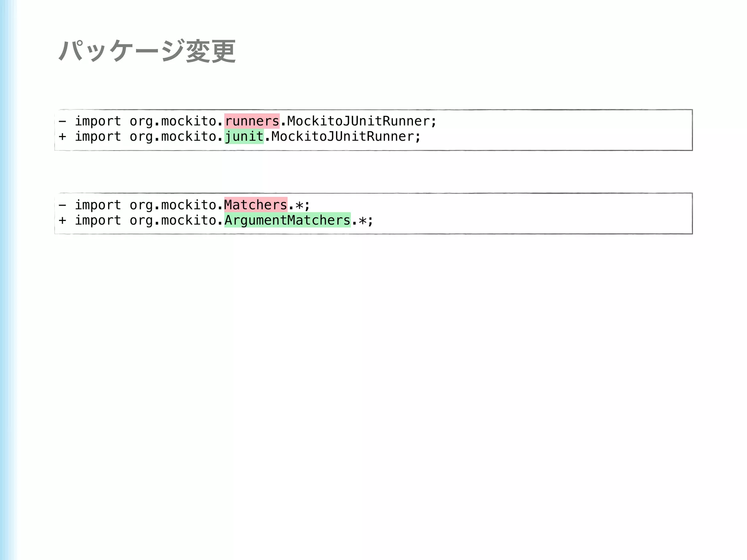The image size is (747, 560).
Task: Click the green-highlighted word ArgumentMatchers
Action: point(287,220)
